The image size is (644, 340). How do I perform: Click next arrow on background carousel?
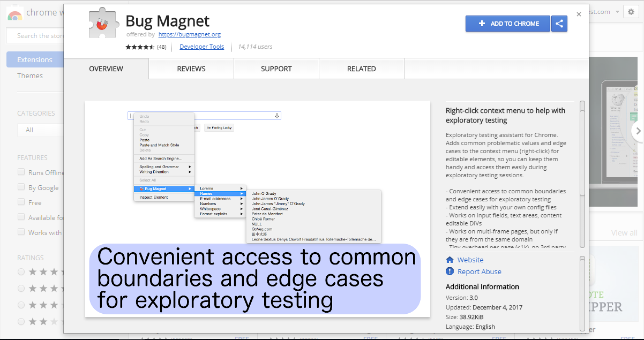(637, 130)
